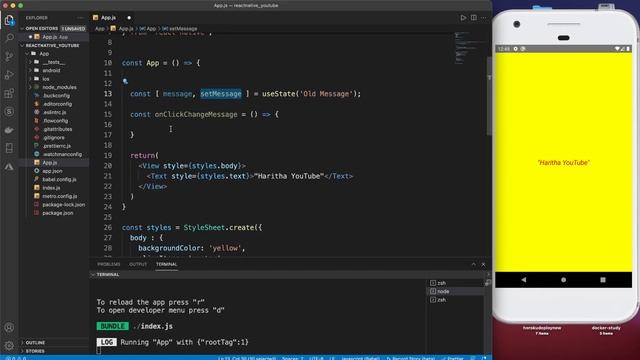Image resolution: width=640 pixels, height=360 pixels.
Task: Split the editor to the right
Action: pos(473,18)
